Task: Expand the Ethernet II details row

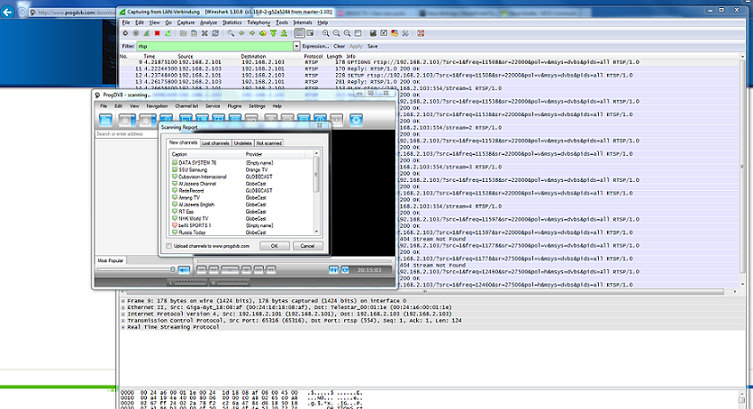Action: click(x=121, y=307)
